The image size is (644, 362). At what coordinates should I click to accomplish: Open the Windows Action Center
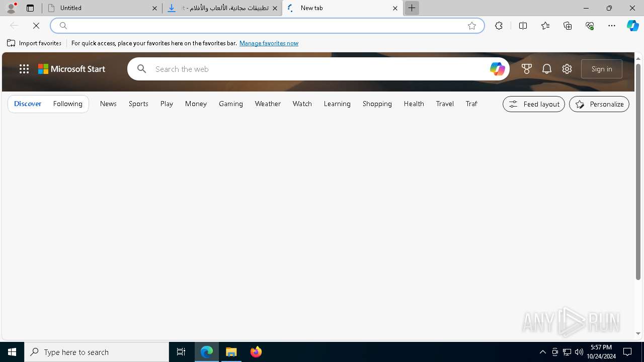(628, 352)
